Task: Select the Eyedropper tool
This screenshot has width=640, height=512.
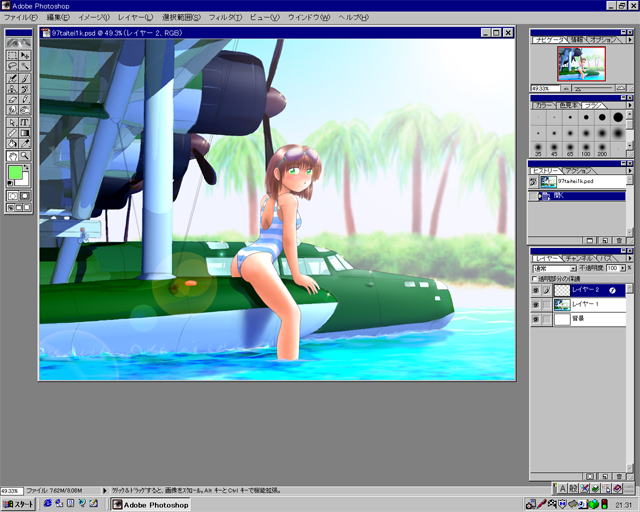Action: (25, 143)
